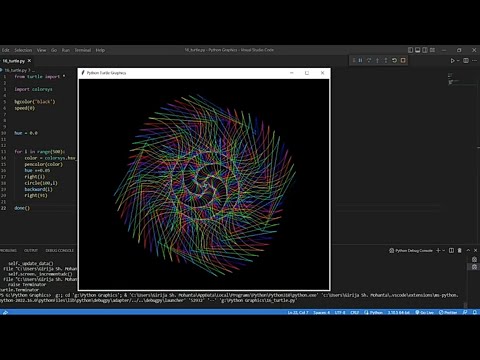The width and height of the screenshot is (480, 360).
Task: Switch to the Debug Console panel tab
Action: click(x=60, y=250)
